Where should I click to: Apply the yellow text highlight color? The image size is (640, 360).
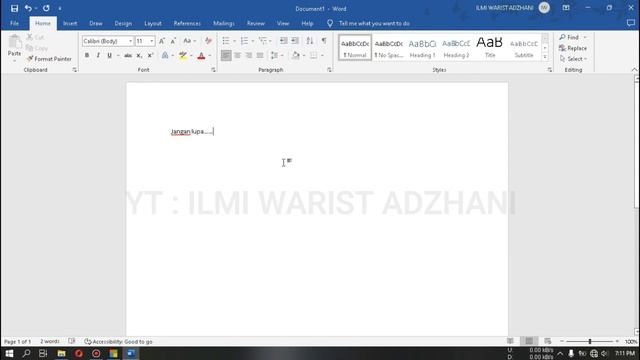[183, 55]
